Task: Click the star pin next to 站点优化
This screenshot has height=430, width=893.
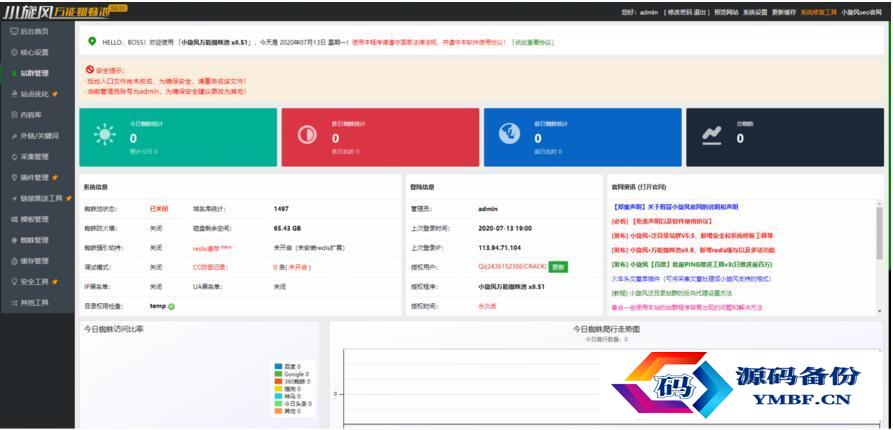Action: click(55, 94)
